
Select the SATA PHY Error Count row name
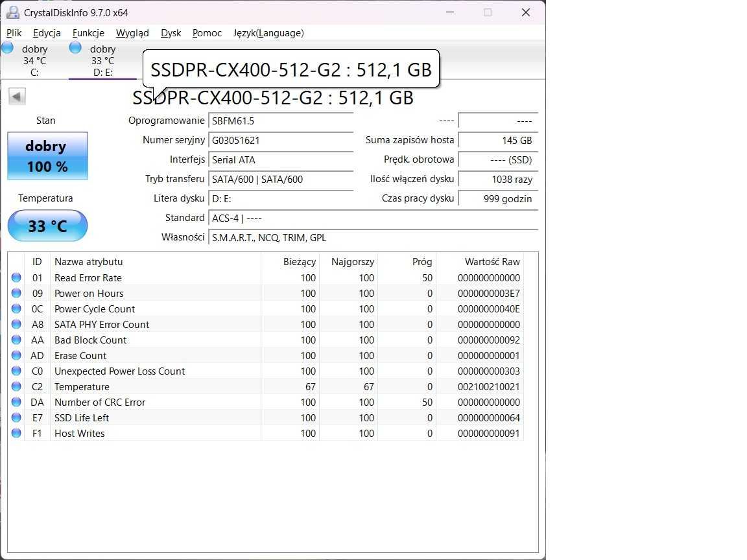tap(102, 324)
